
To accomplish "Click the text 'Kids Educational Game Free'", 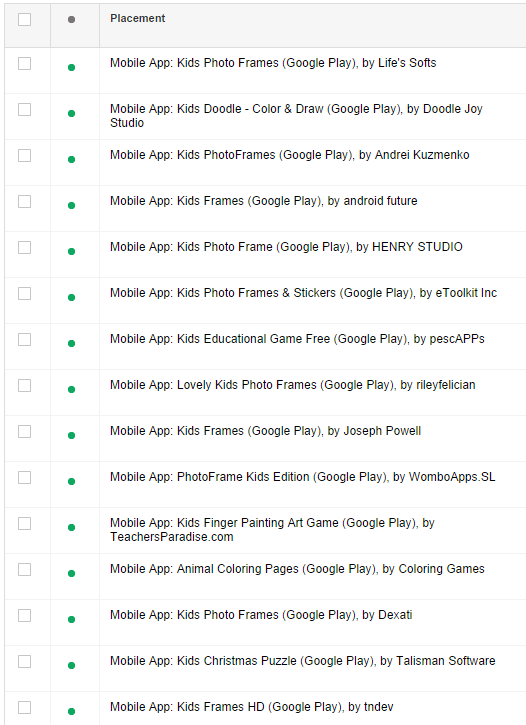I will [253, 339].
